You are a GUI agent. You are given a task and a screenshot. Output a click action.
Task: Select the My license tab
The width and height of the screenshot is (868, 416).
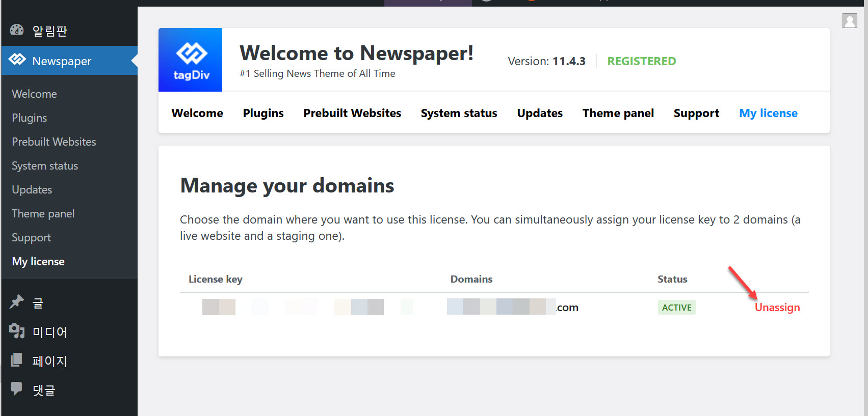coord(769,113)
